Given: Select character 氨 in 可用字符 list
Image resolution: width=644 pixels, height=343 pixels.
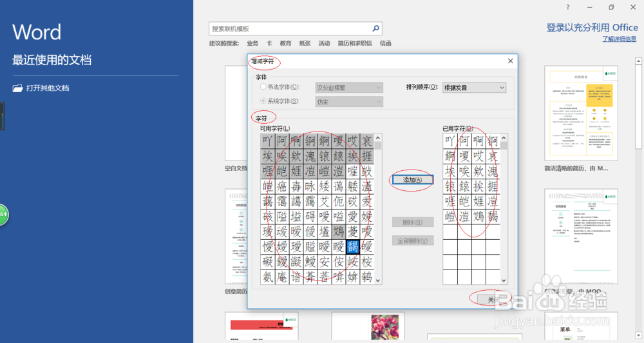Looking at the screenshot, I should [268, 277].
